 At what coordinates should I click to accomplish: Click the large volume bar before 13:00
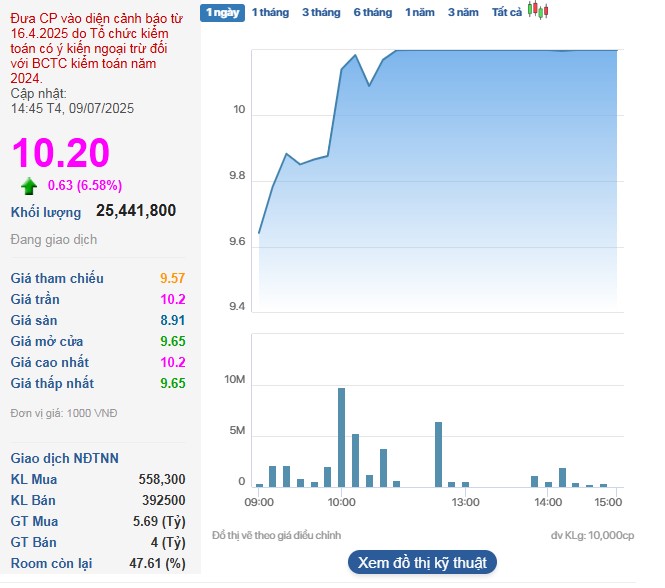point(438,454)
